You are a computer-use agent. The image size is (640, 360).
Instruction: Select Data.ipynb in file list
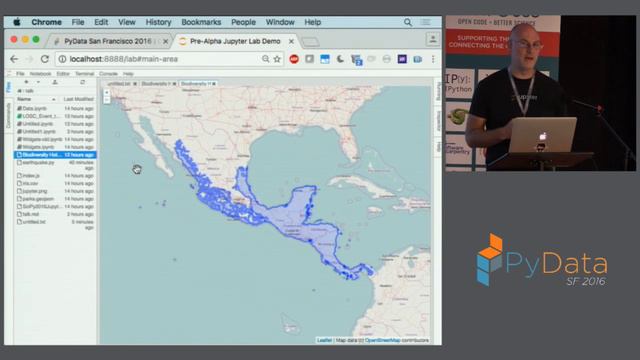coord(55,109)
